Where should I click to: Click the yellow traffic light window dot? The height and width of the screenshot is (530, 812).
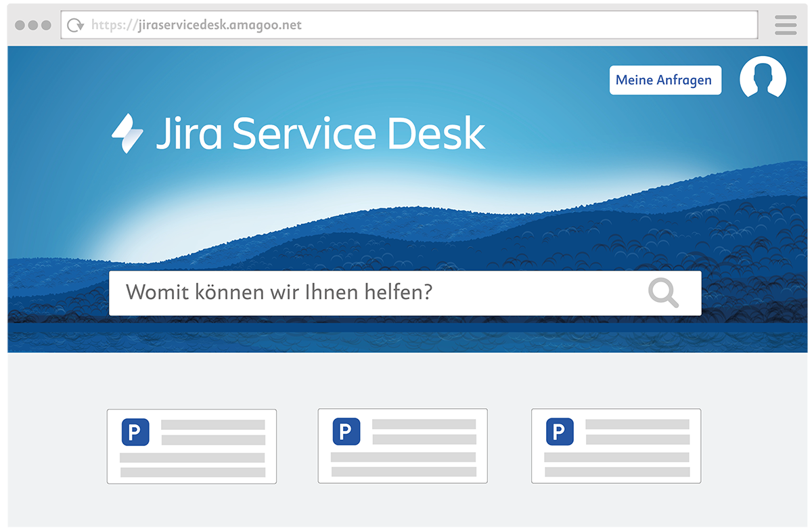click(32, 24)
